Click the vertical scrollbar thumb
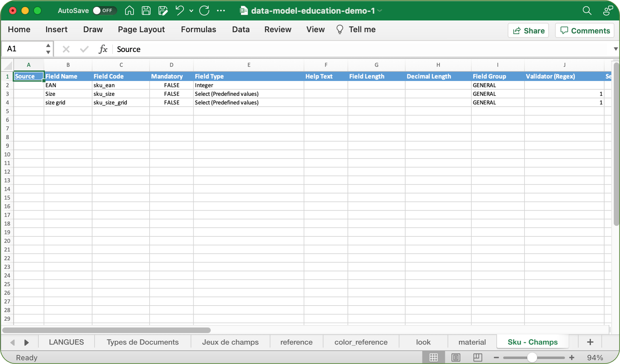This screenshot has width=620, height=364. pos(616,144)
